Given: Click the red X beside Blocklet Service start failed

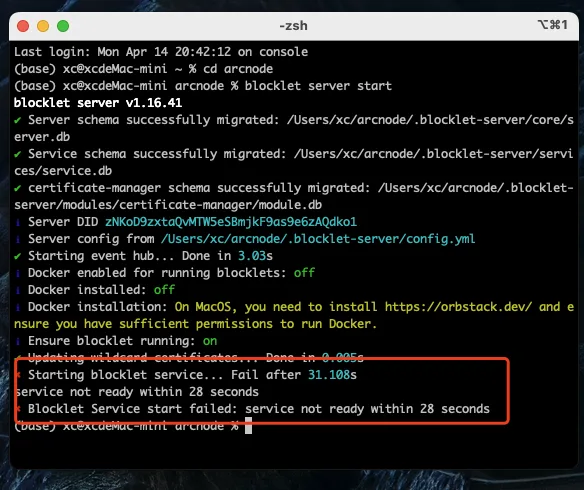Looking at the screenshot, I should (18, 409).
